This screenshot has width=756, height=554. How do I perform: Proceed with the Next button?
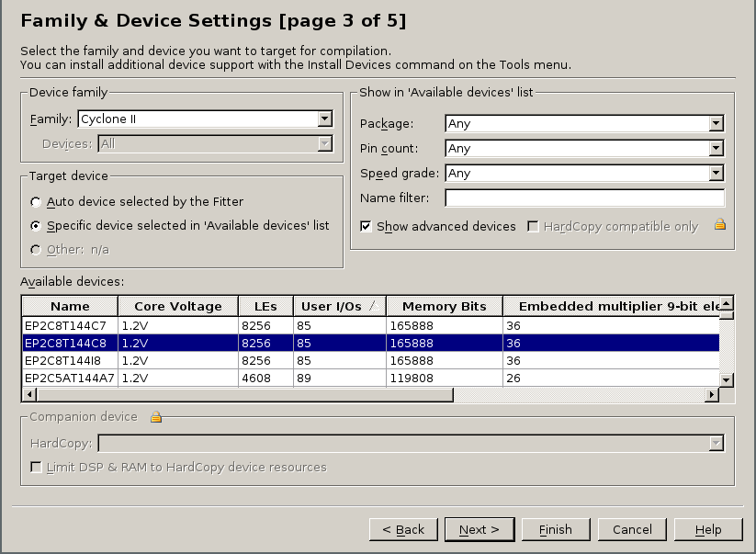480,529
